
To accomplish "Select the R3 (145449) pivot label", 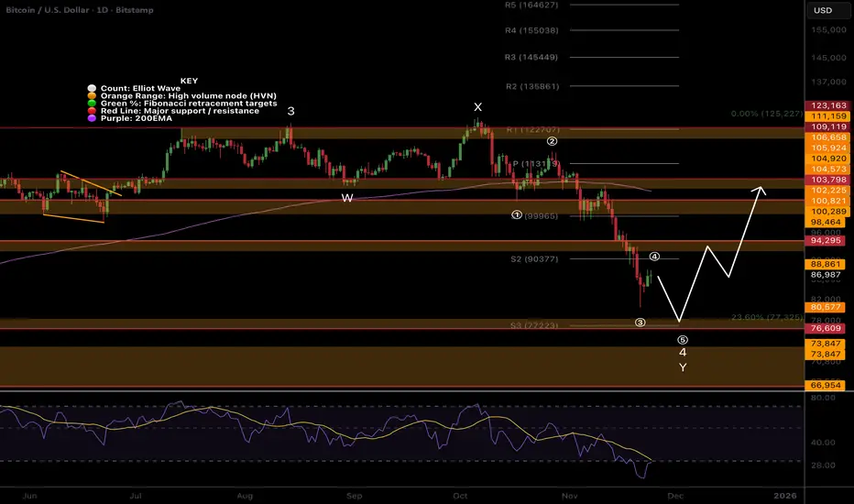I will pos(531,57).
